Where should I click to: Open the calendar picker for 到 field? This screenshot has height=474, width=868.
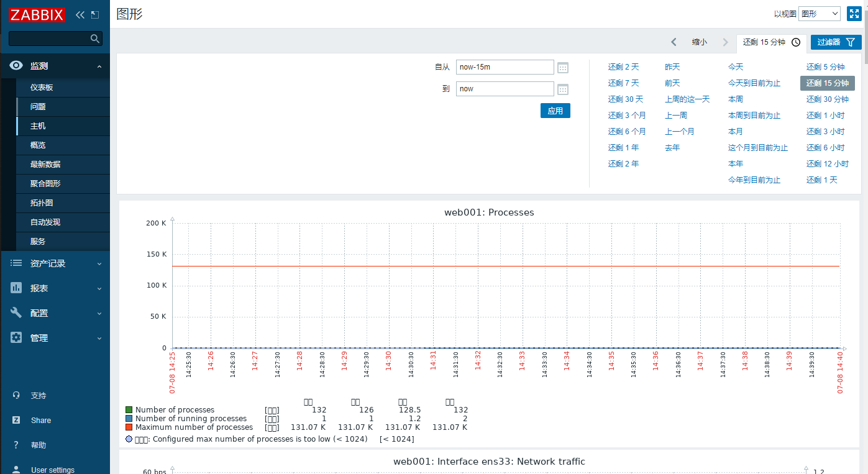tap(563, 89)
